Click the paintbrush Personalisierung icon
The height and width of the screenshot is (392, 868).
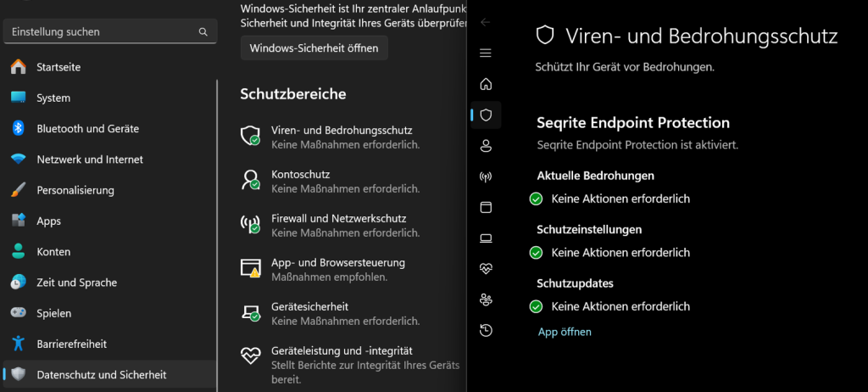[19, 190]
